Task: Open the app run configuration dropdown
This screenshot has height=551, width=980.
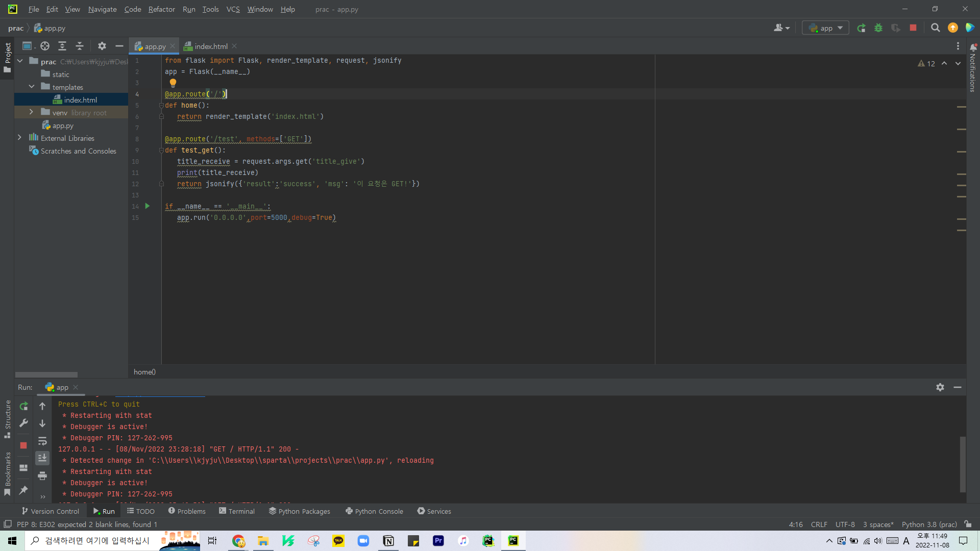Action: (x=825, y=28)
